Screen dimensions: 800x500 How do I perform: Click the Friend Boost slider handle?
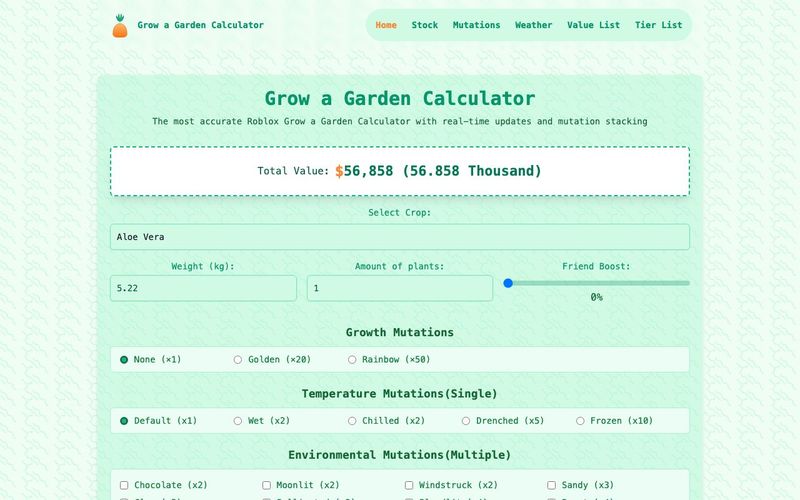(x=508, y=283)
